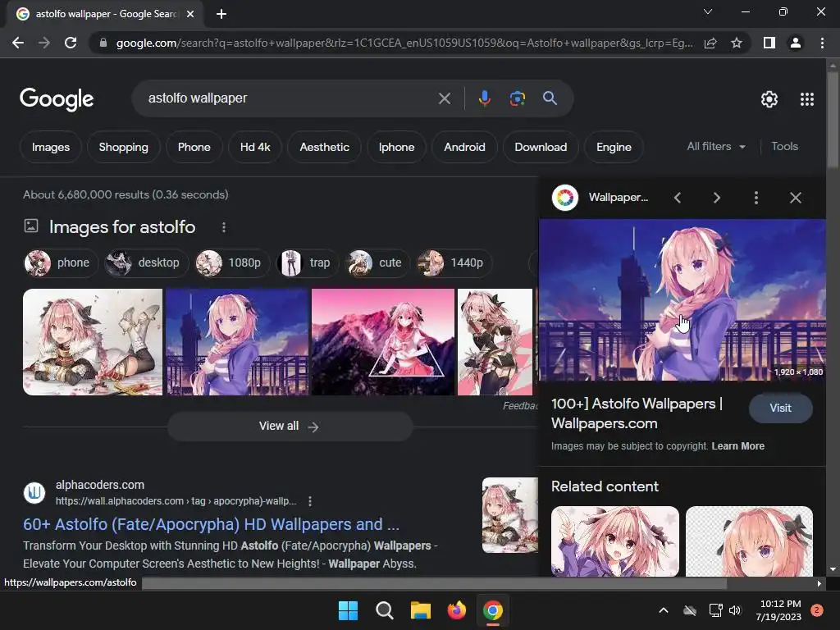Screen dimensions: 840x630
Task: Show next image in preview panel
Action: pos(717,198)
